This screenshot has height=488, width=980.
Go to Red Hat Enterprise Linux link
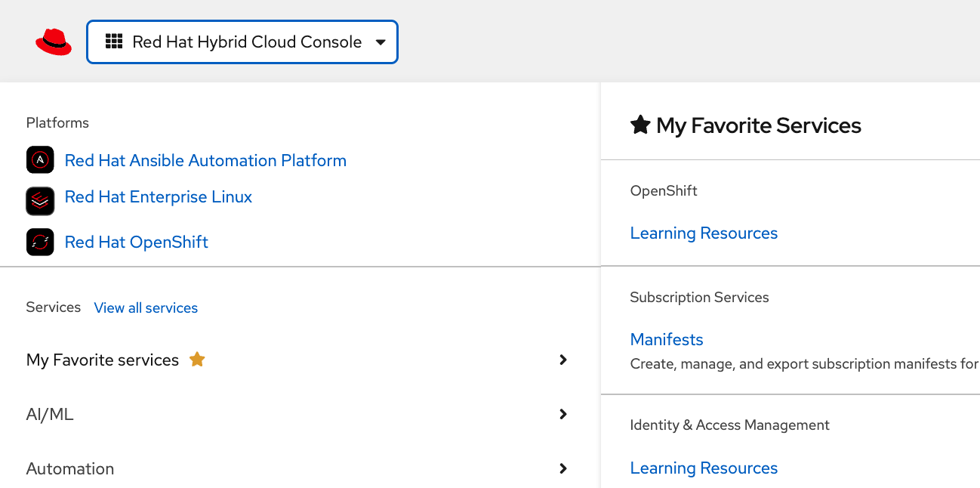159,197
